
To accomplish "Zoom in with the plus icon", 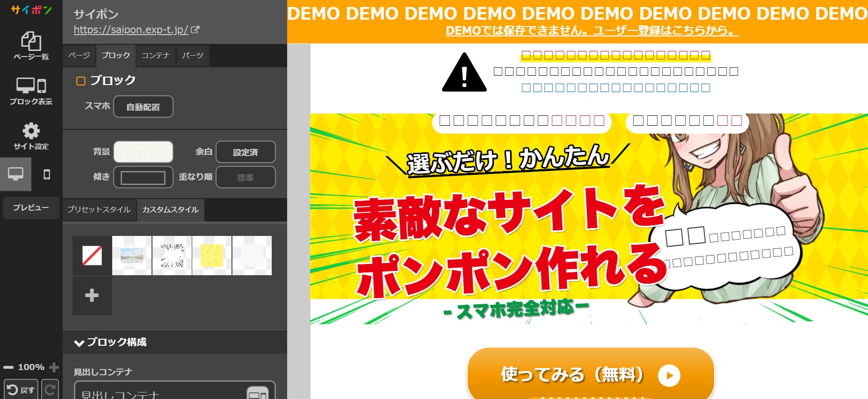I will coord(54,367).
